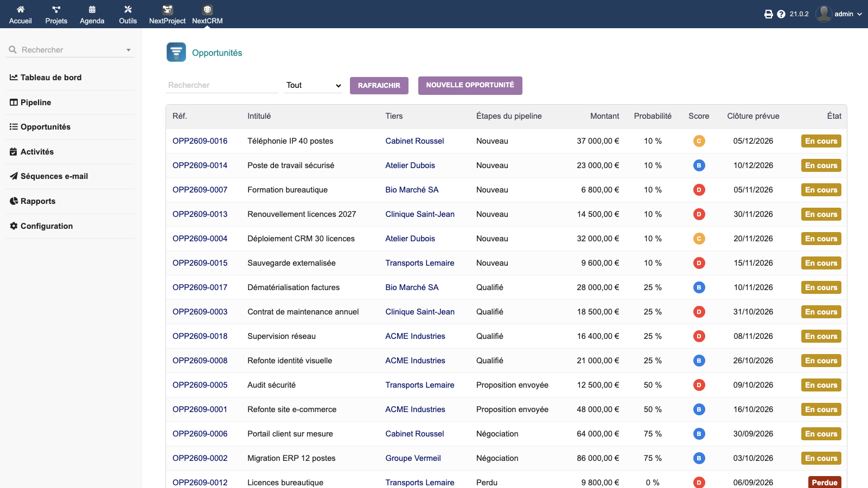868x488 pixels.
Task: Click the Opportunités funnel page icon
Action: pos(176,53)
